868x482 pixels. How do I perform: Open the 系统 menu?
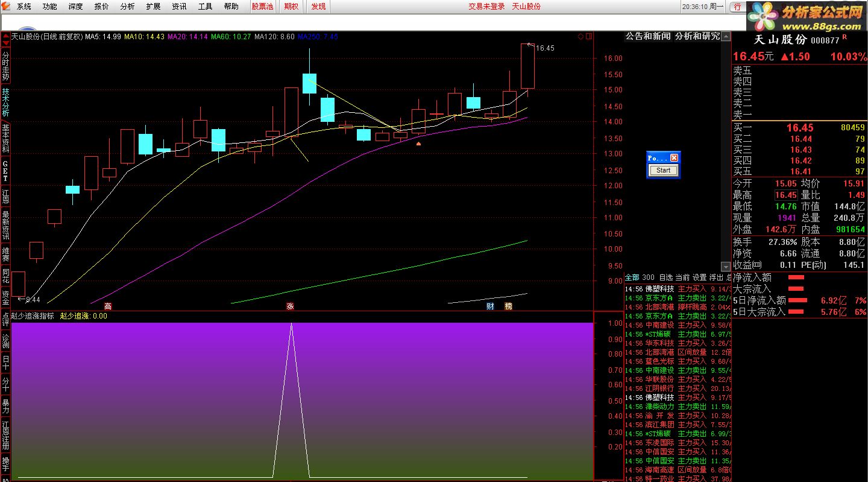tap(24, 7)
